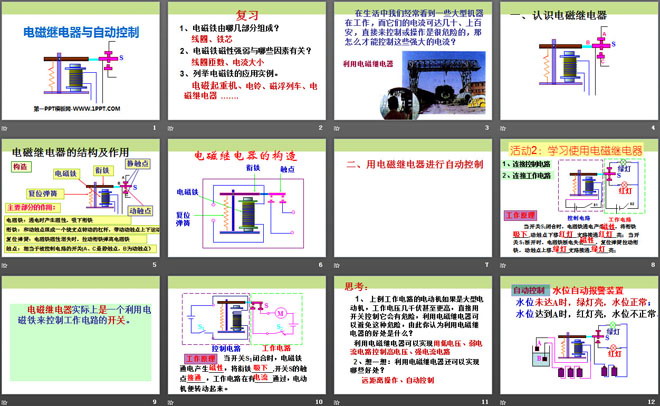Click the animation star icon under slide 8
Screen dimensions: 660x406
tap(503, 265)
